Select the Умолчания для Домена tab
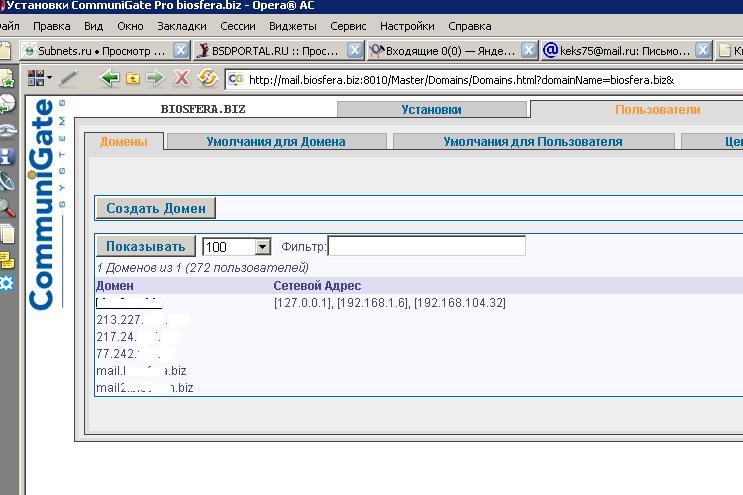The image size is (743, 495). [x=276, y=141]
